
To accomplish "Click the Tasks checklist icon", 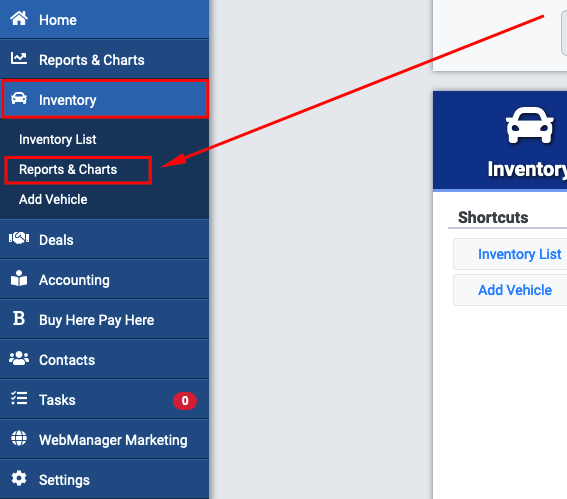I will 19,398.
